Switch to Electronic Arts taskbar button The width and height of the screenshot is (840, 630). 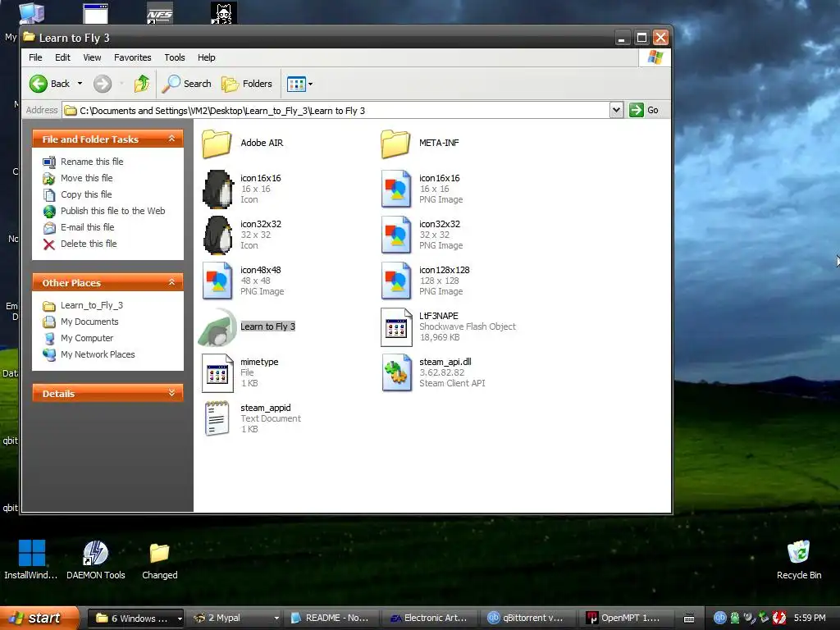point(431,619)
